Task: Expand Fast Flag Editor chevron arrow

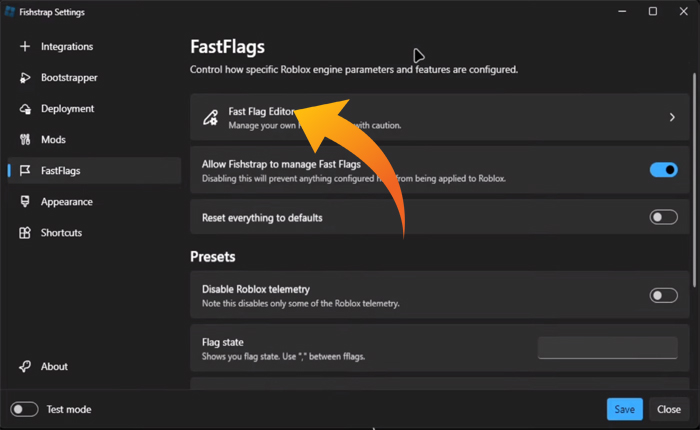Action: [672, 118]
